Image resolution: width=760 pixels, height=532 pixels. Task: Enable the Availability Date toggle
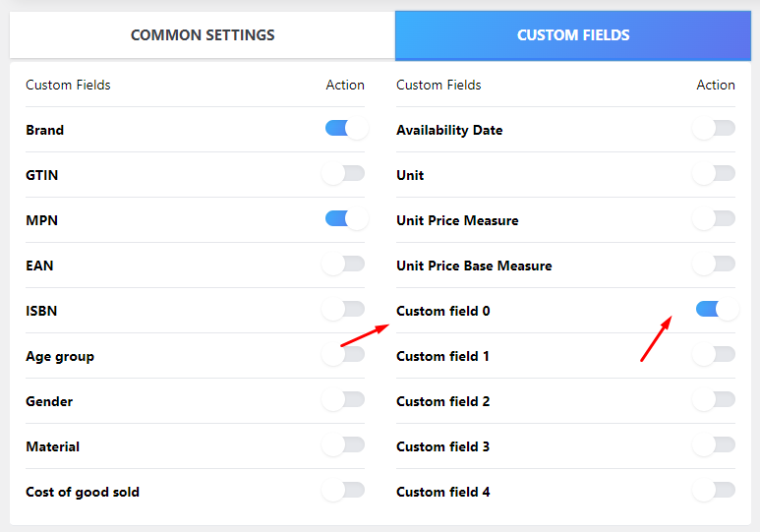click(x=715, y=129)
